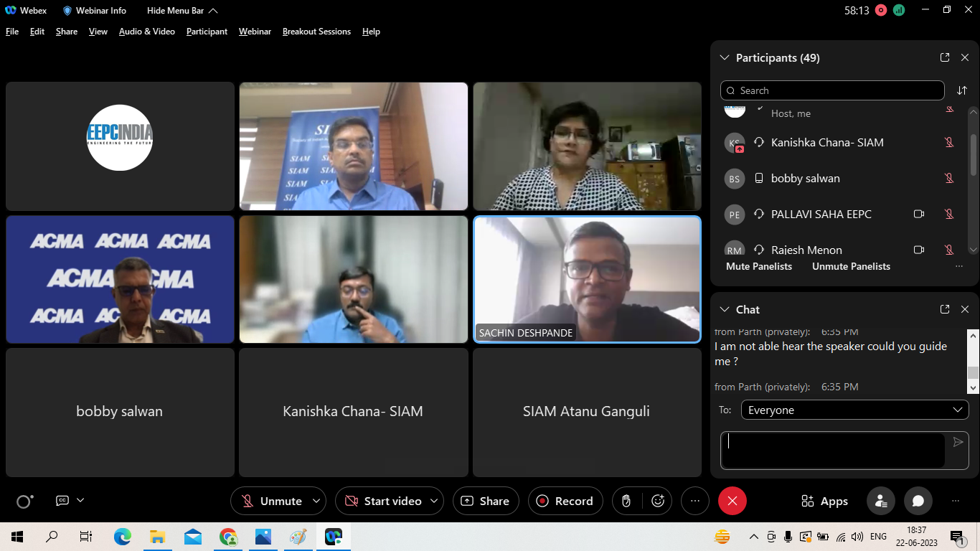Open the green connection quality icon
980x551 pixels.
click(x=899, y=10)
